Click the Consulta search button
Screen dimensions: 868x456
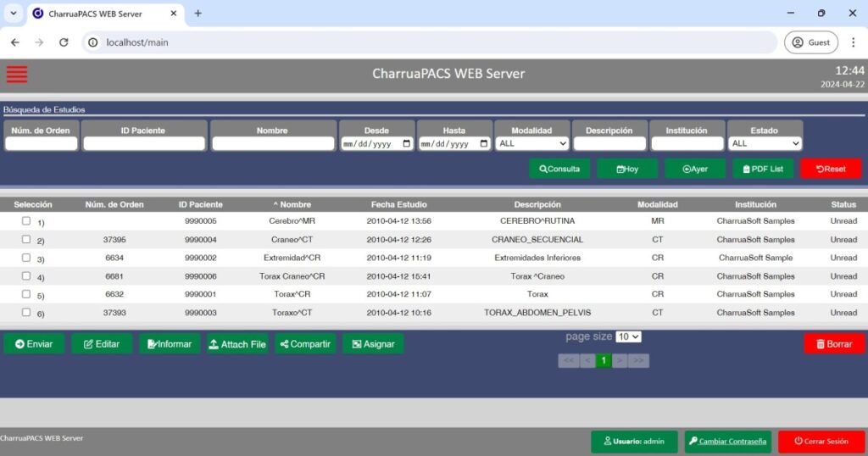point(559,169)
